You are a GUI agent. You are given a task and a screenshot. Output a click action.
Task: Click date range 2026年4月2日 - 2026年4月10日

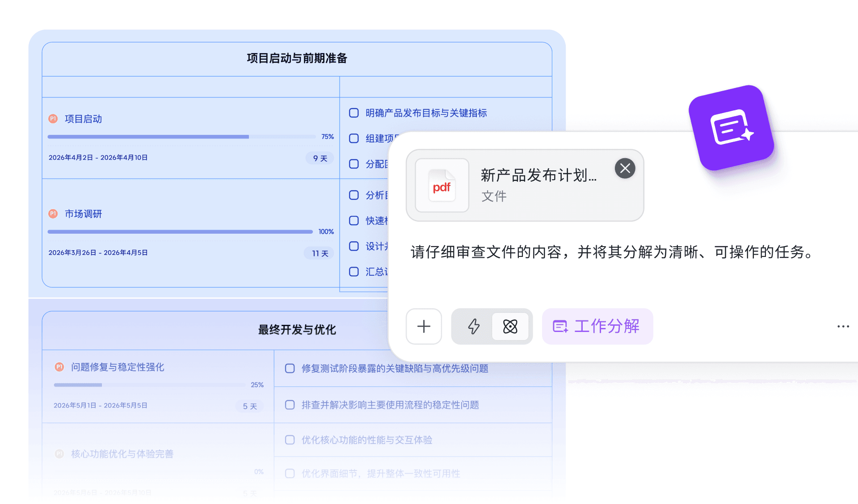pyautogui.click(x=98, y=158)
